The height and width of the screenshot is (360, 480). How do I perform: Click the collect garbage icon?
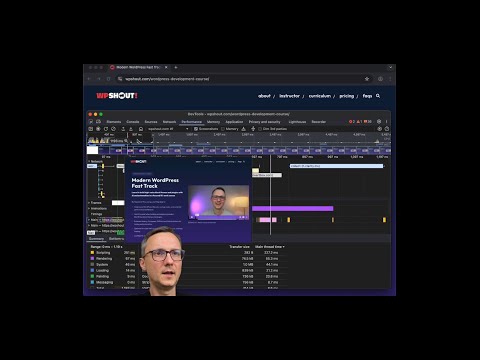click(244, 129)
